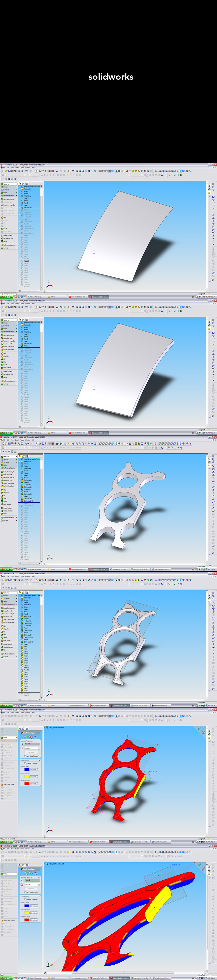In fourth screenshot, switch to PropertyManager tab
Viewport: 217px width, 980px height.
[23, 592]
